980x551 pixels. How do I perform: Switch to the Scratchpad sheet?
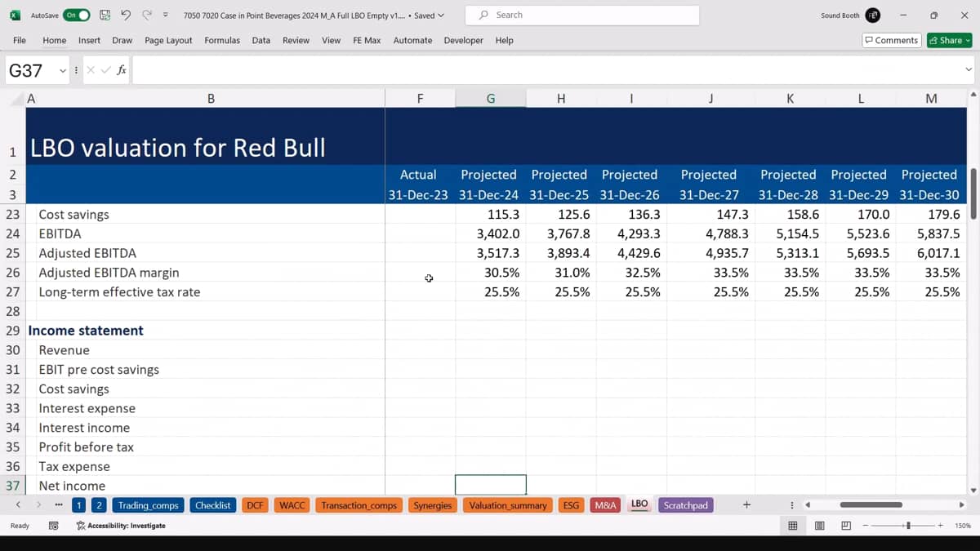(x=686, y=505)
